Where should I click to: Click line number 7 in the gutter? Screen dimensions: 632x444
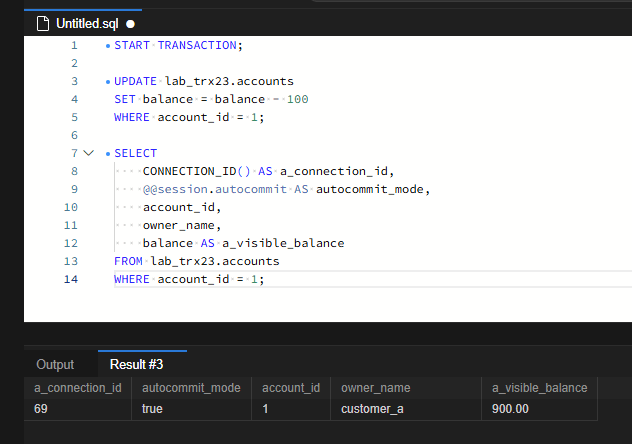[x=75, y=153]
